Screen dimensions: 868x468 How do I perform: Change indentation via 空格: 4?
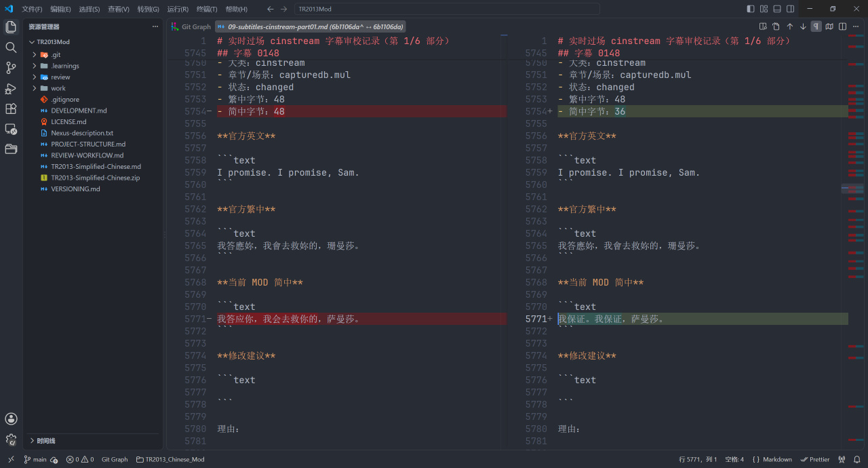pos(734,459)
